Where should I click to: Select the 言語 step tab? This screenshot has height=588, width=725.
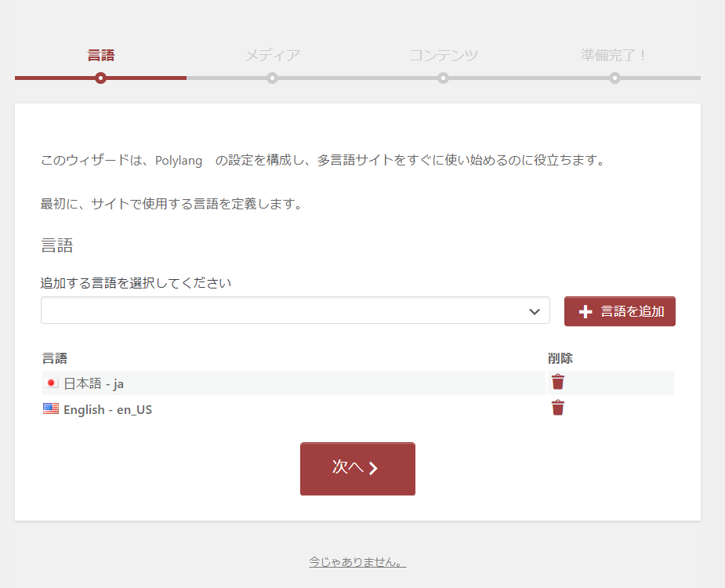click(100, 55)
